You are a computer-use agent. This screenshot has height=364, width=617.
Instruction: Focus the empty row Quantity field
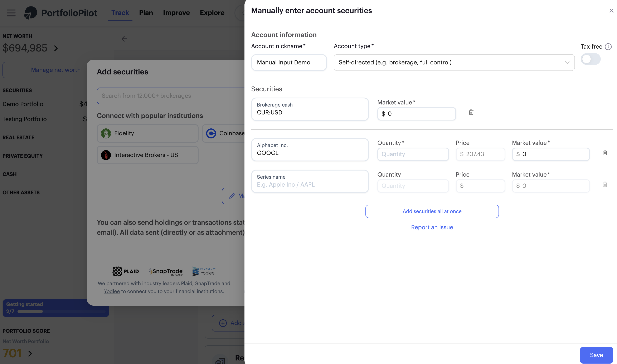[x=413, y=186]
